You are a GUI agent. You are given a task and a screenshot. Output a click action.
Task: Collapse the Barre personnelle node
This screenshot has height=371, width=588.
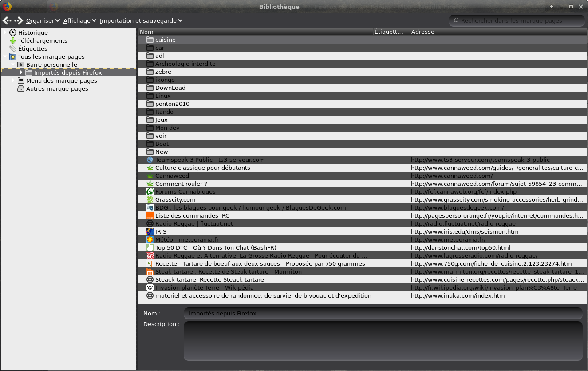pyautogui.click(x=13, y=64)
